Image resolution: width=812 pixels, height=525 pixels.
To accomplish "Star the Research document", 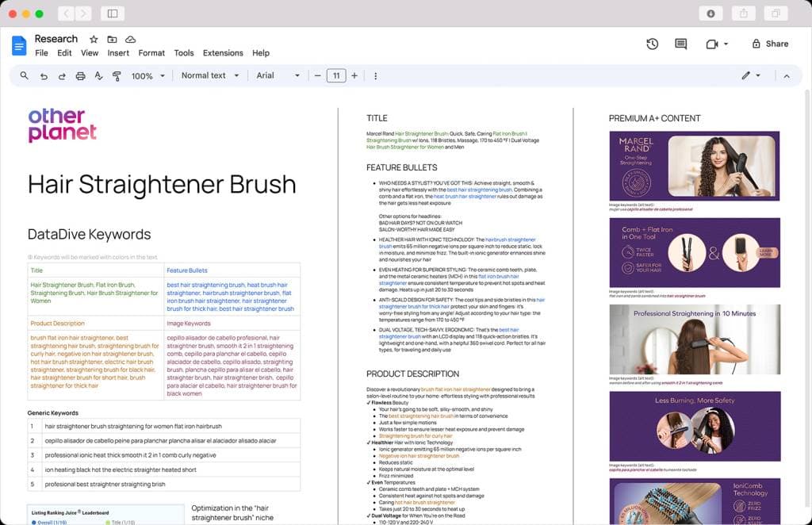I will 94,40.
